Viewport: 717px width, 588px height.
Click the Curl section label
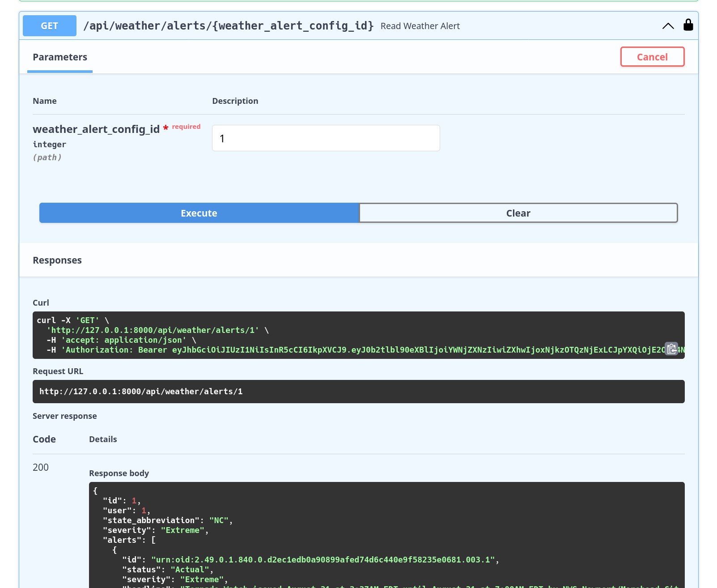(x=41, y=303)
